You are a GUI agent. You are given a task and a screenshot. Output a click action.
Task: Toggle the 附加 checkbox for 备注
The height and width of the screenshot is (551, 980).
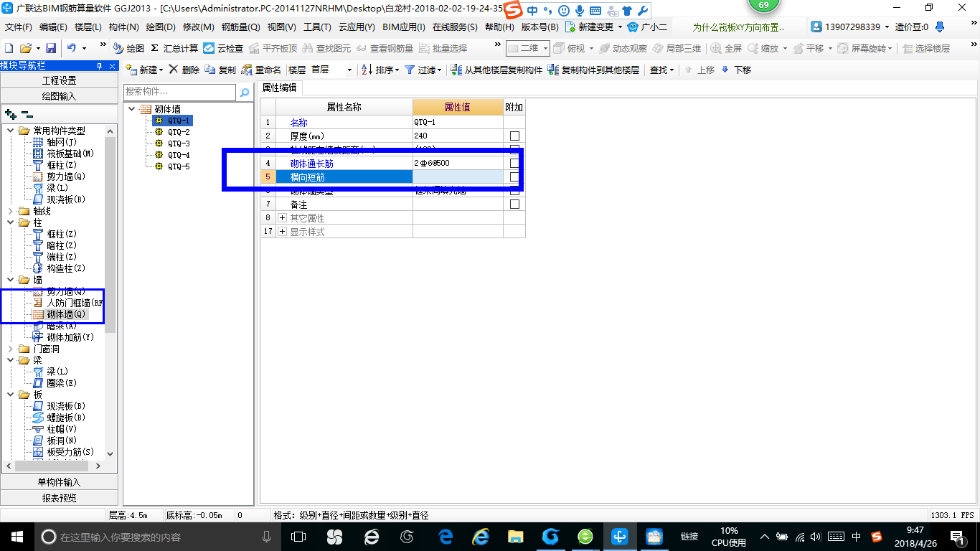(514, 204)
